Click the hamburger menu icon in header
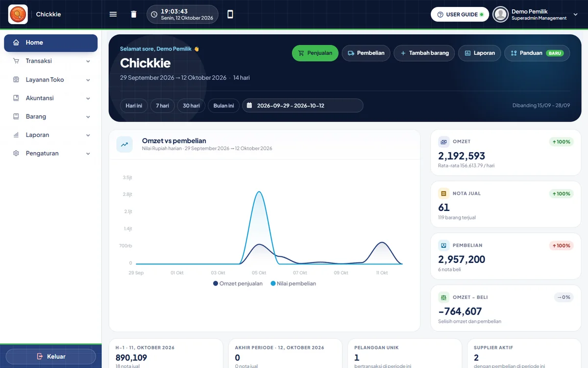The height and width of the screenshot is (368, 588). coord(113,14)
